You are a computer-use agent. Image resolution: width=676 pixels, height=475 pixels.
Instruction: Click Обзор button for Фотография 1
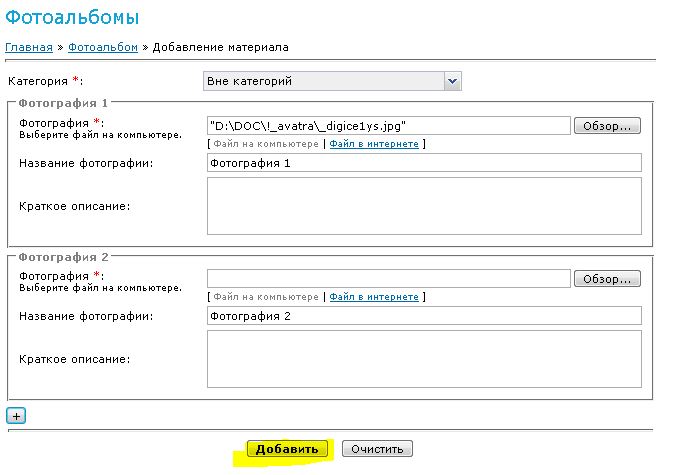pos(607,126)
